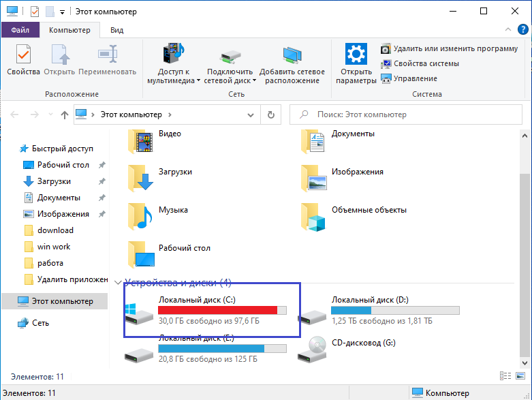Select the Локальный диск (E:) drive icon
532x400 pixels.
tap(139, 356)
